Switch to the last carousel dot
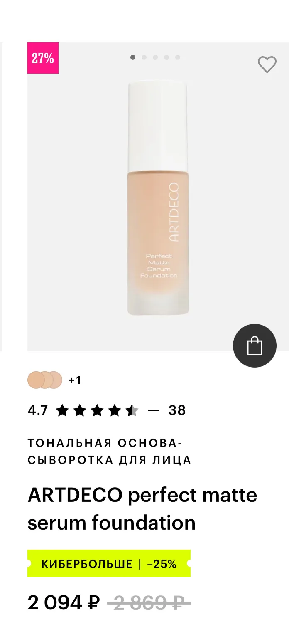 [178, 57]
